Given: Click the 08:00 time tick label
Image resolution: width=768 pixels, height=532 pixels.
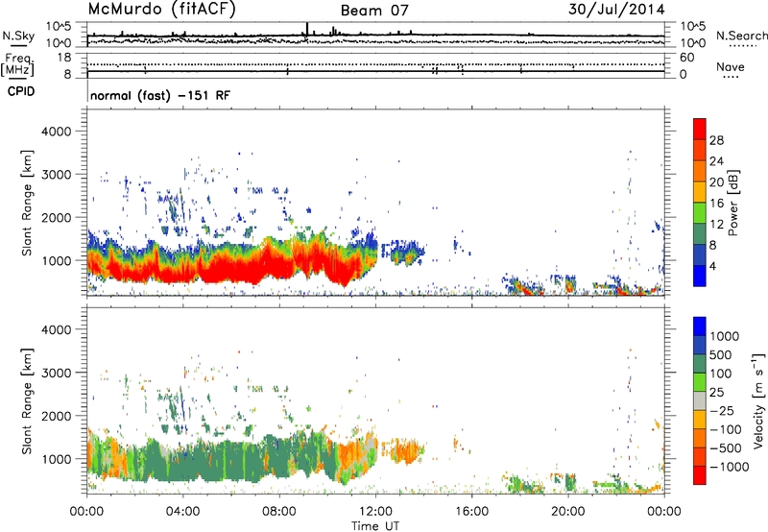Looking at the screenshot, I should pos(279,512).
